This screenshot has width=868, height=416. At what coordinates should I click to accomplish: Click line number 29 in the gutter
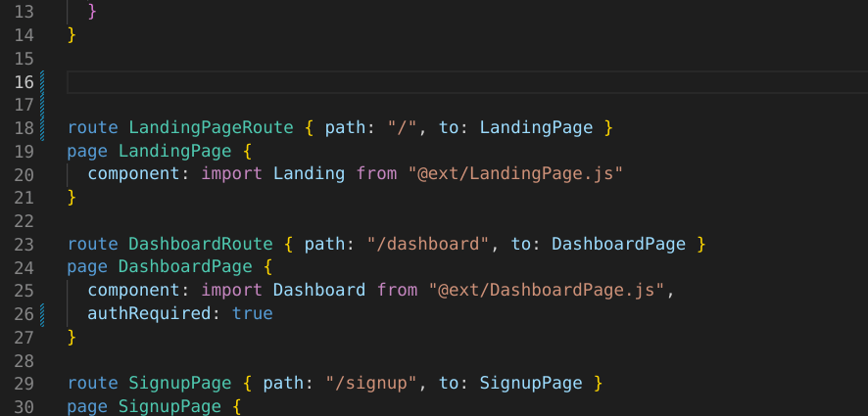24,383
